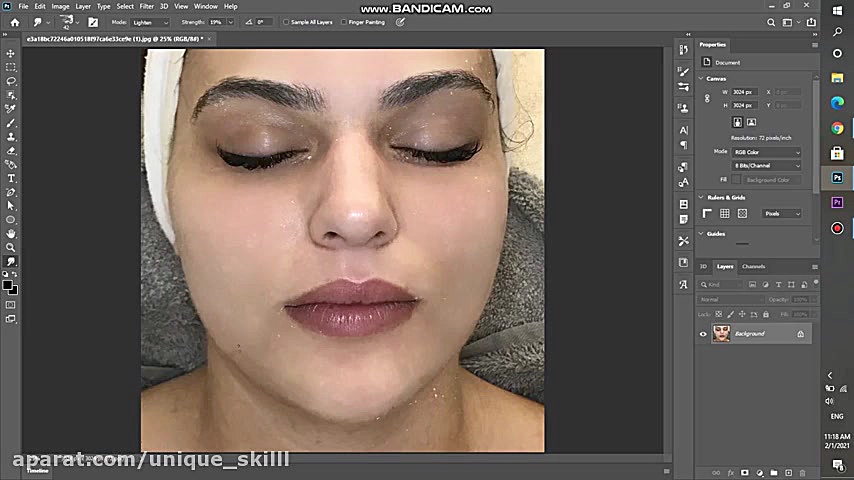This screenshot has width=854, height=480.
Task: Select the Zoom tool
Action: coord(11,247)
